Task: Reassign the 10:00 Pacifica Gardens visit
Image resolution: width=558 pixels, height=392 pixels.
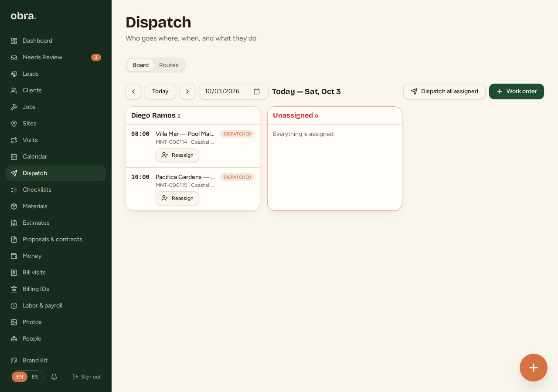Action: [x=177, y=198]
